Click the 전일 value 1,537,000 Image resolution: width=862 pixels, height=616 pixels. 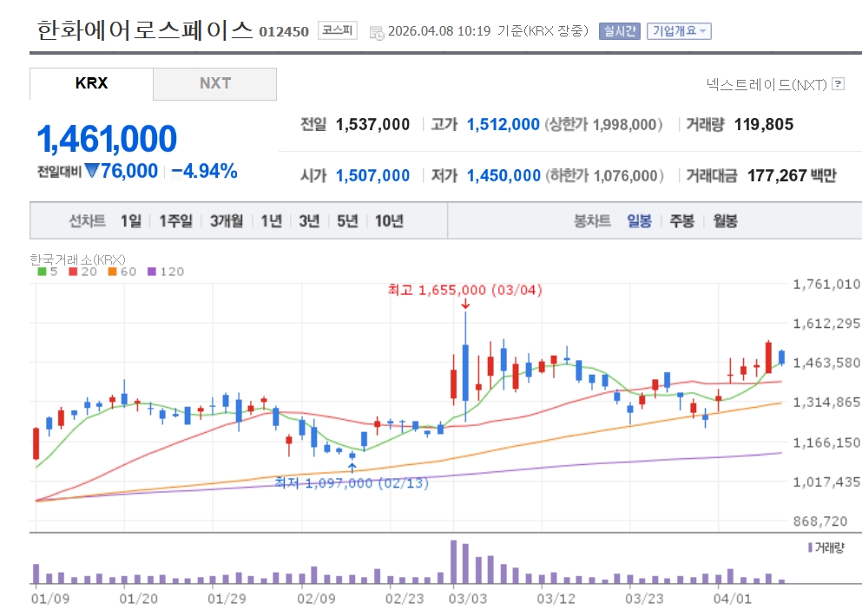pos(372,125)
